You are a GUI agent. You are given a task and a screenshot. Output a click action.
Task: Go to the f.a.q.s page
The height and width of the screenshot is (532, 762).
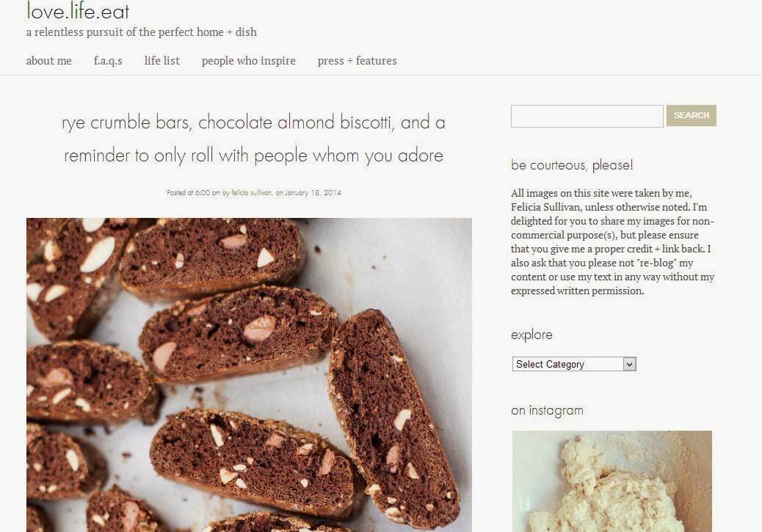click(x=108, y=61)
